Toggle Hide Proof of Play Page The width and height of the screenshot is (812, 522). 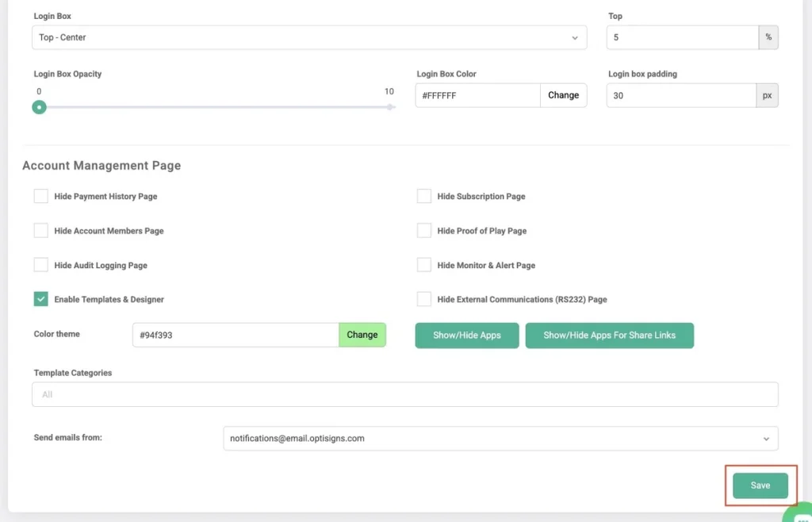[x=424, y=231]
